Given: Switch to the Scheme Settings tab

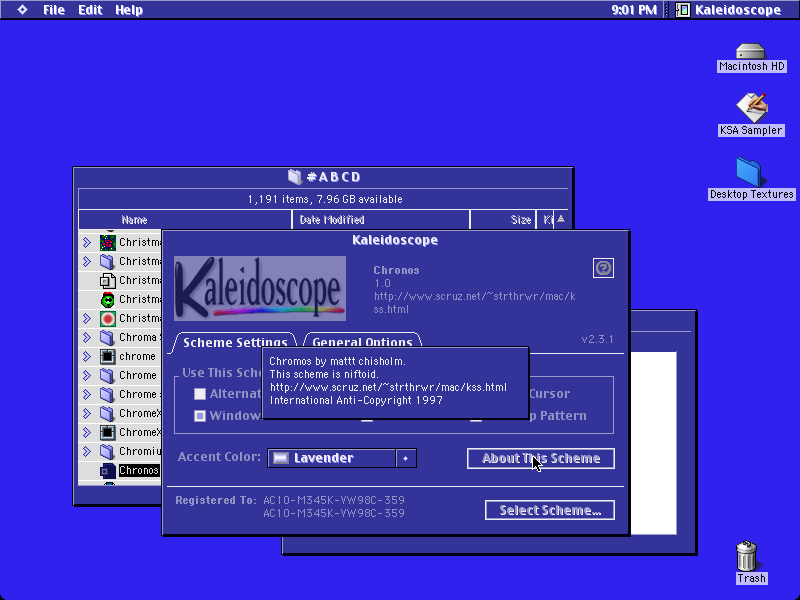Looking at the screenshot, I should (235, 342).
